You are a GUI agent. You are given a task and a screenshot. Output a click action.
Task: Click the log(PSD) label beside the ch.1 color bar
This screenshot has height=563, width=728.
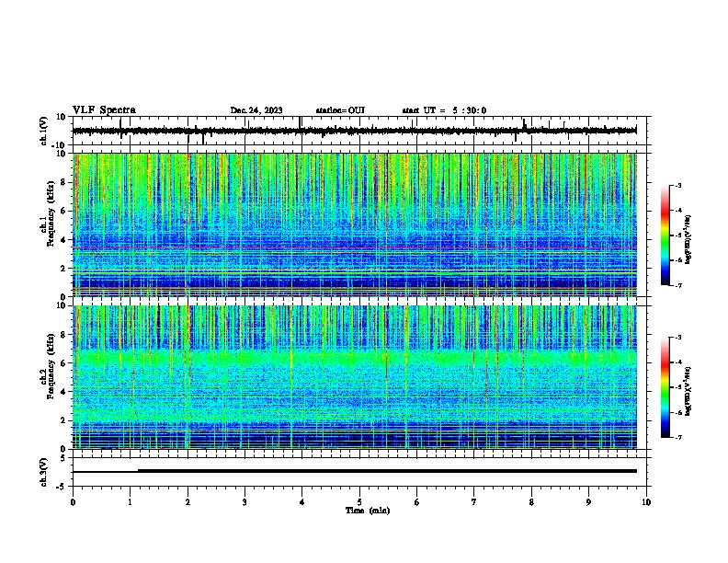pos(688,240)
